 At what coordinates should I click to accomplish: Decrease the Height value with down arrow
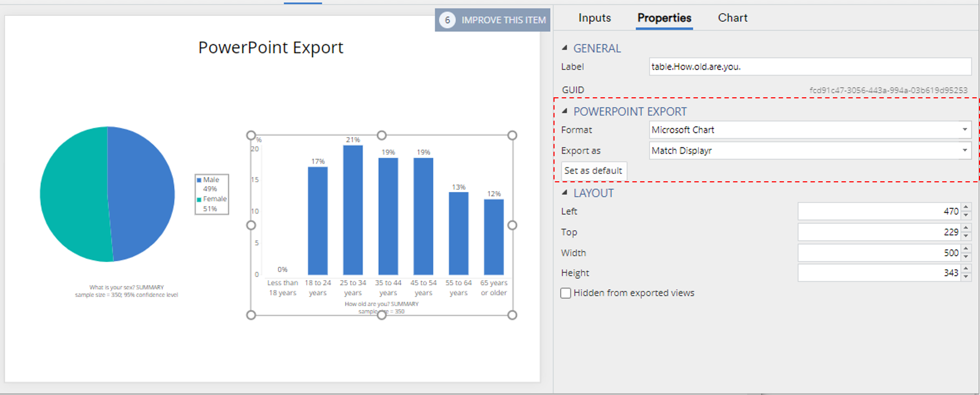click(x=966, y=277)
